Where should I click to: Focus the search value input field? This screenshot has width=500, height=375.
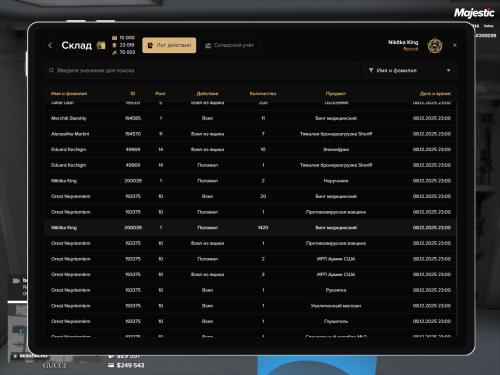click(x=202, y=71)
